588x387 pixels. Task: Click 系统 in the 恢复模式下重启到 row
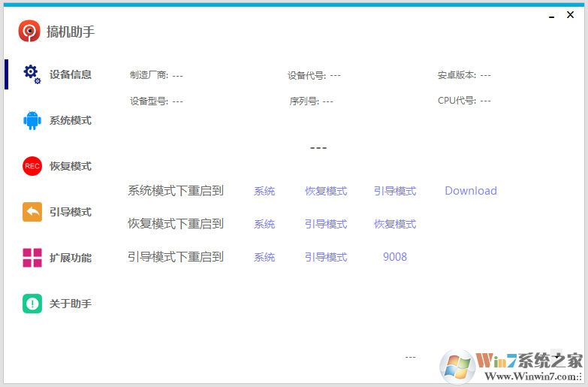point(264,224)
